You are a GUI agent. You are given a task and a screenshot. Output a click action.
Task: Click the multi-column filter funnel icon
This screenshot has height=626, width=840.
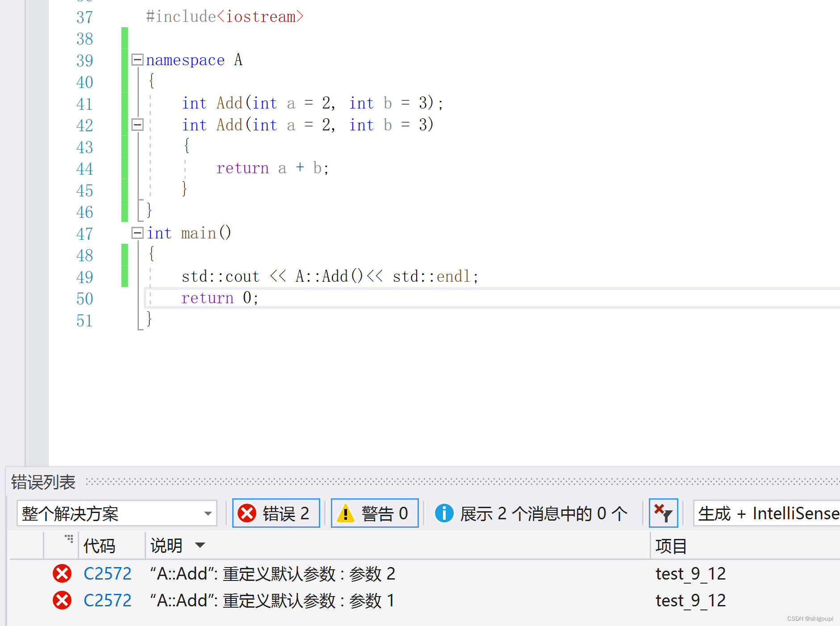click(x=663, y=513)
